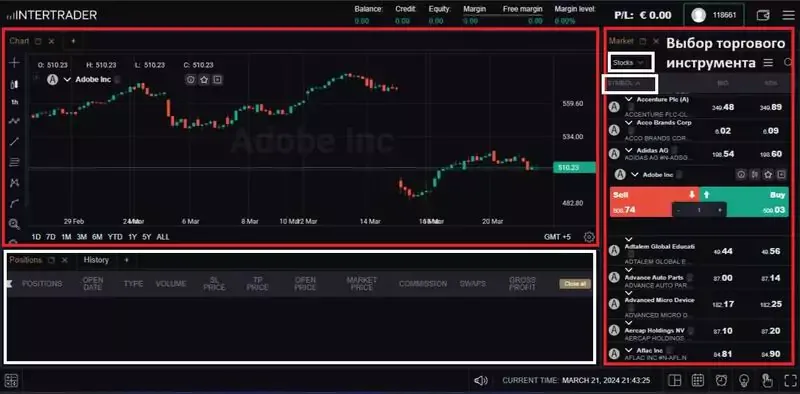Open the Market panel search
The image size is (800, 394).
pos(788,62)
